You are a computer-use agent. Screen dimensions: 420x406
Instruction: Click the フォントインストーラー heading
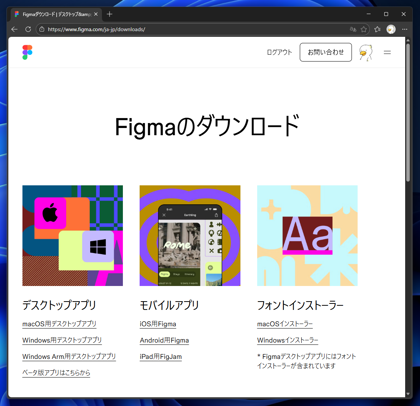pos(300,305)
